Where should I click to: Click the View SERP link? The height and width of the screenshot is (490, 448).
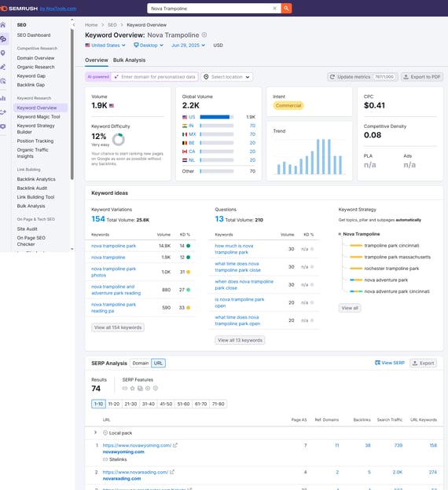pyautogui.click(x=390, y=363)
